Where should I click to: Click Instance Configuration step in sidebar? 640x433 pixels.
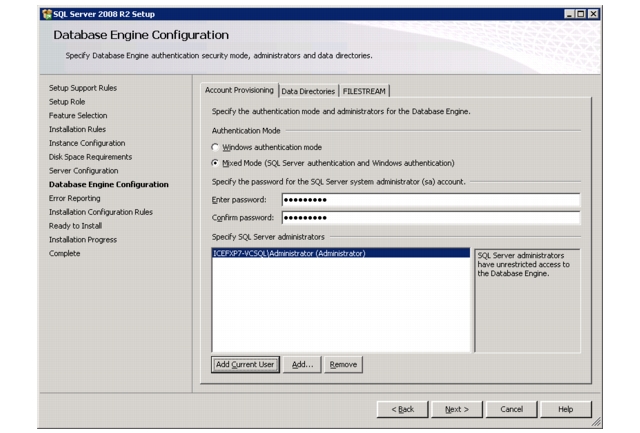[x=87, y=143]
